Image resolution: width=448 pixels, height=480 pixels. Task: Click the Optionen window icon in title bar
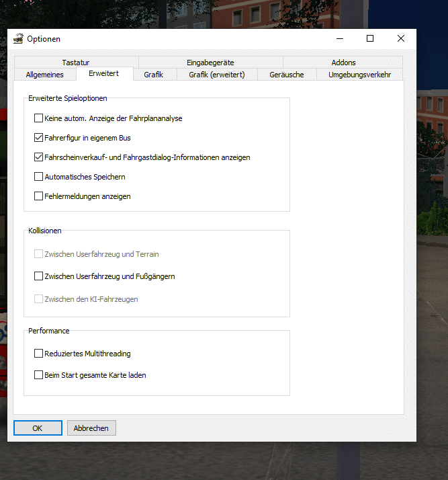[x=18, y=39]
